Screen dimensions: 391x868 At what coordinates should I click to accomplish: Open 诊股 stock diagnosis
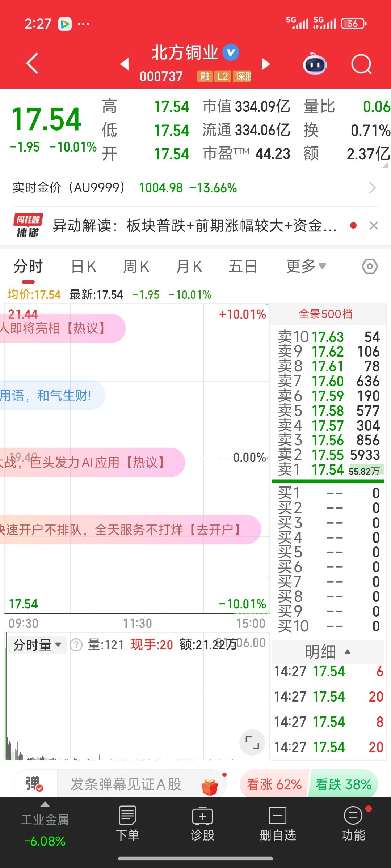[203, 824]
